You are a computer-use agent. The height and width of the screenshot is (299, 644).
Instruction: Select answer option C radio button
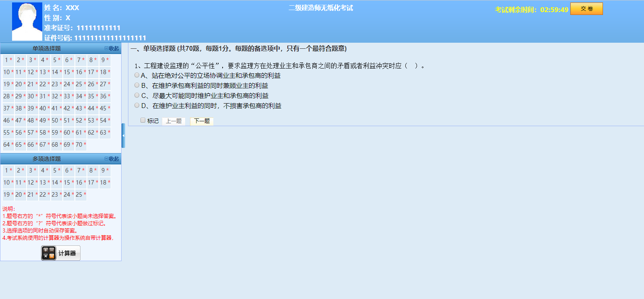click(137, 96)
